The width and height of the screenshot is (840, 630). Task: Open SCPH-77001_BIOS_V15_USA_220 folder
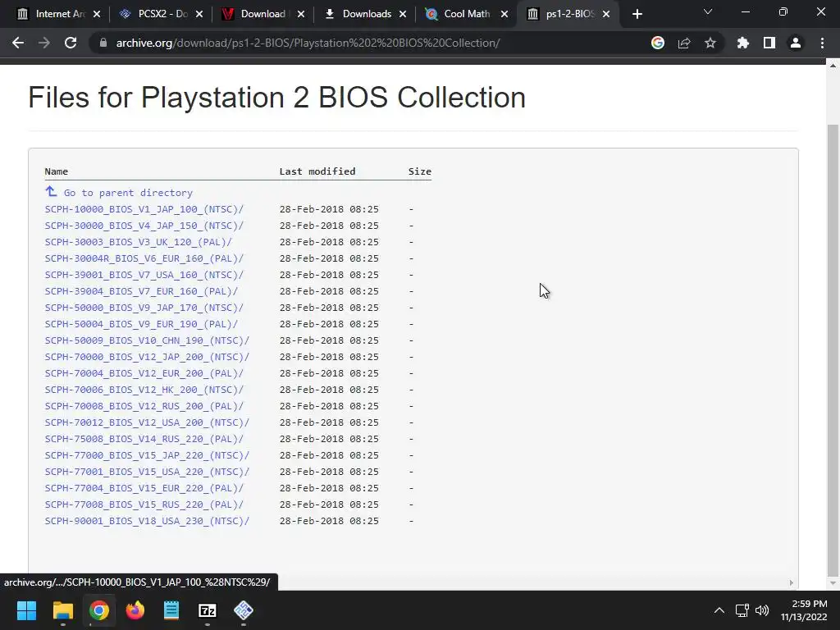tap(148, 472)
